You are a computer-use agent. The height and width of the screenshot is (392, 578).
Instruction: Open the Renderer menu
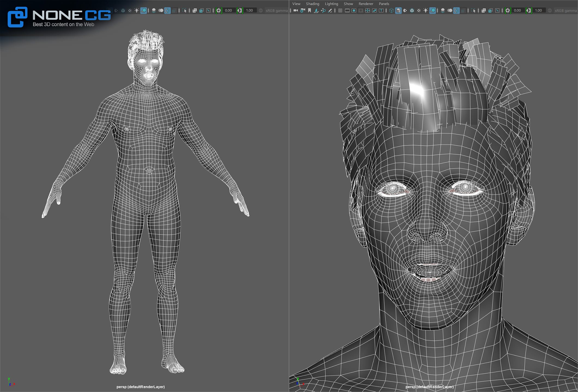tap(366, 4)
